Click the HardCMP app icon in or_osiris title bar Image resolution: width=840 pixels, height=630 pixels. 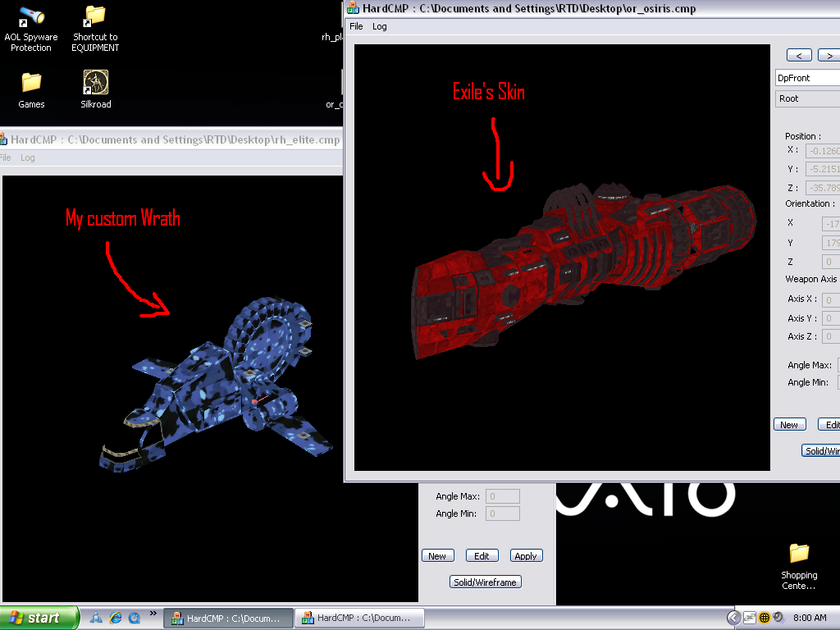coord(354,8)
